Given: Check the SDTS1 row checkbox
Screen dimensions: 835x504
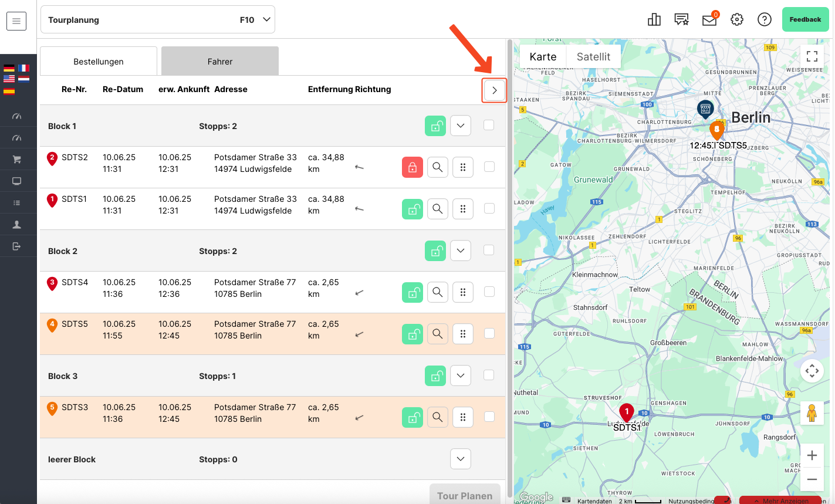Looking at the screenshot, I should 489,208.
